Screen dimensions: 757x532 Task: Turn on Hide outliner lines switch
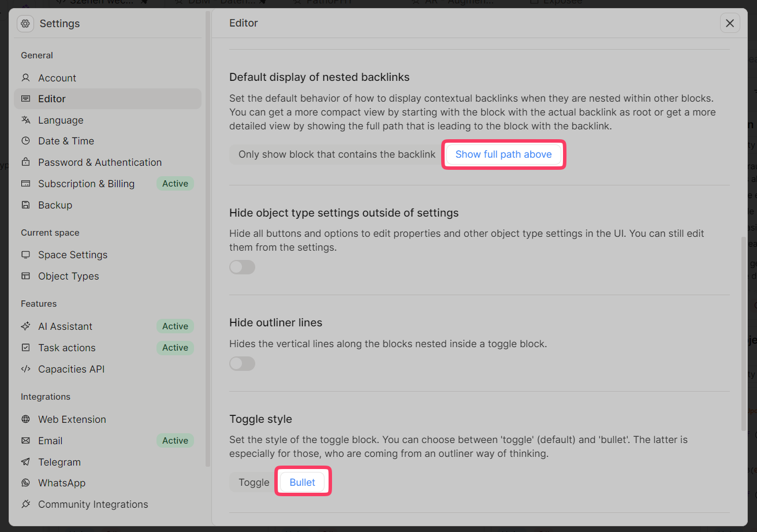click(242, 363)
